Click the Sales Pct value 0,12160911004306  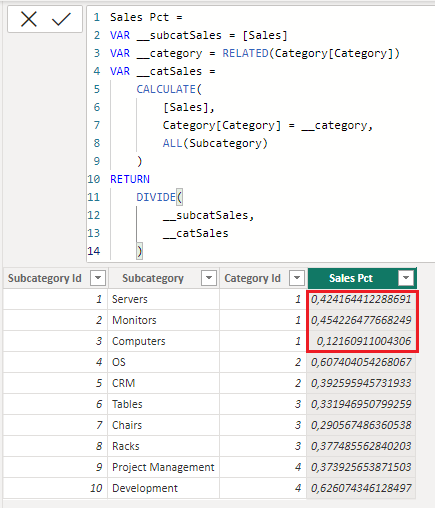(x=361, y=341)
